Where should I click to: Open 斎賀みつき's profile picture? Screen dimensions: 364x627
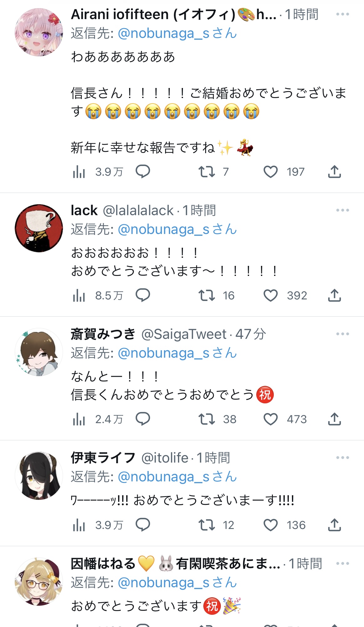39,352
